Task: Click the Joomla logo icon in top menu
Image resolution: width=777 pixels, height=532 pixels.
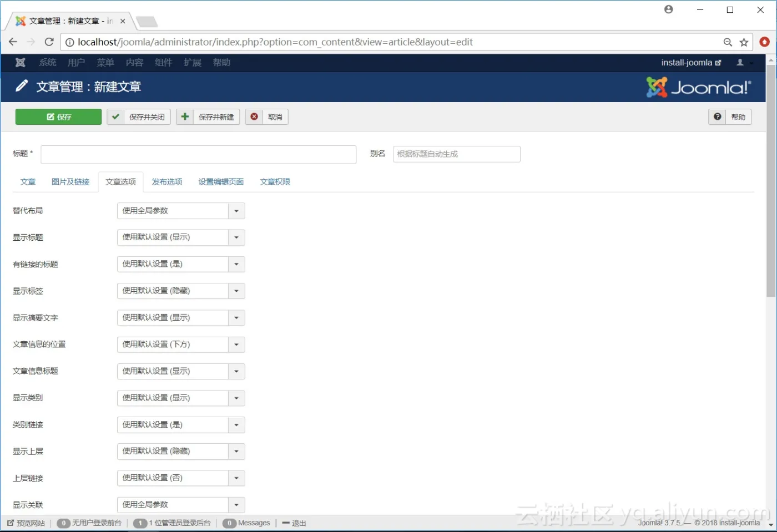Action: 21,63
